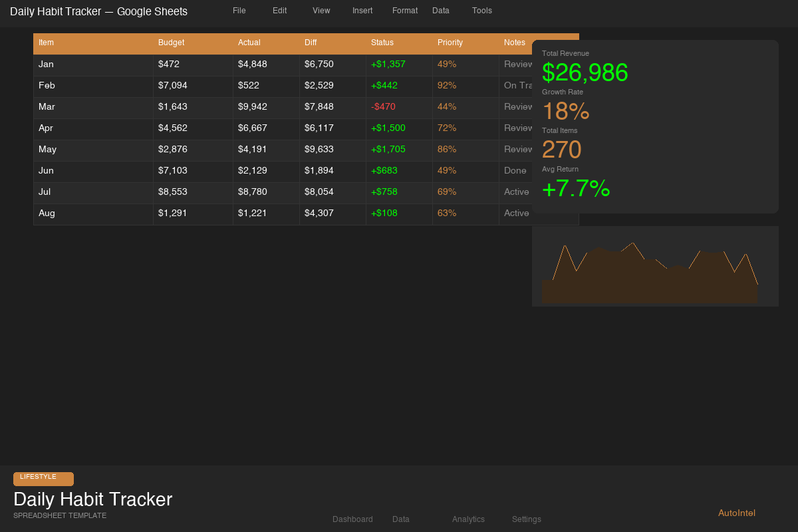Click the $4,848 actual cell

pos(266,65)
